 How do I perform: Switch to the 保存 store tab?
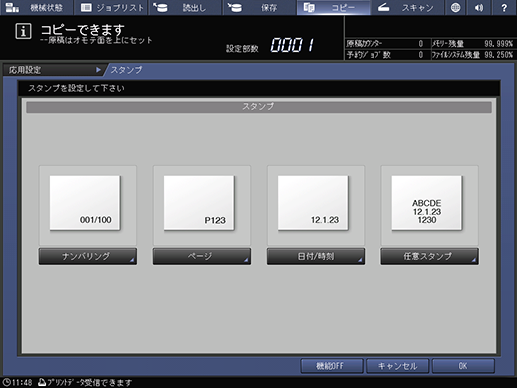[259, 7]
